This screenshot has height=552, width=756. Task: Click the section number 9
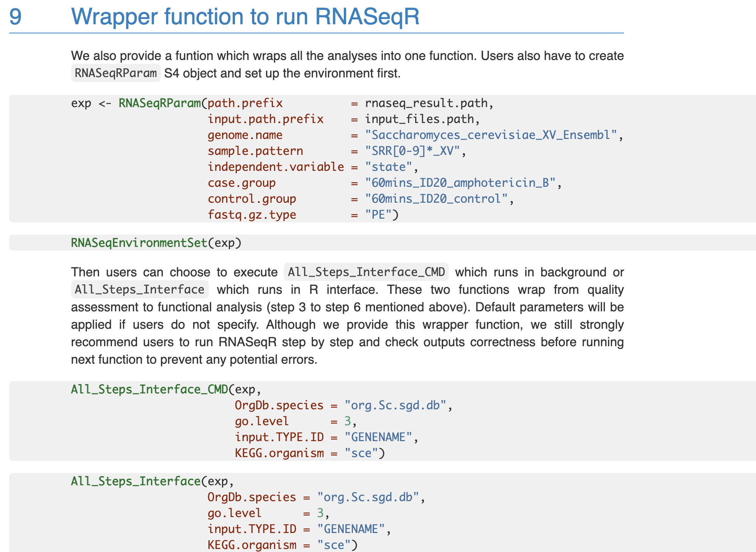(x=16, y=17)
